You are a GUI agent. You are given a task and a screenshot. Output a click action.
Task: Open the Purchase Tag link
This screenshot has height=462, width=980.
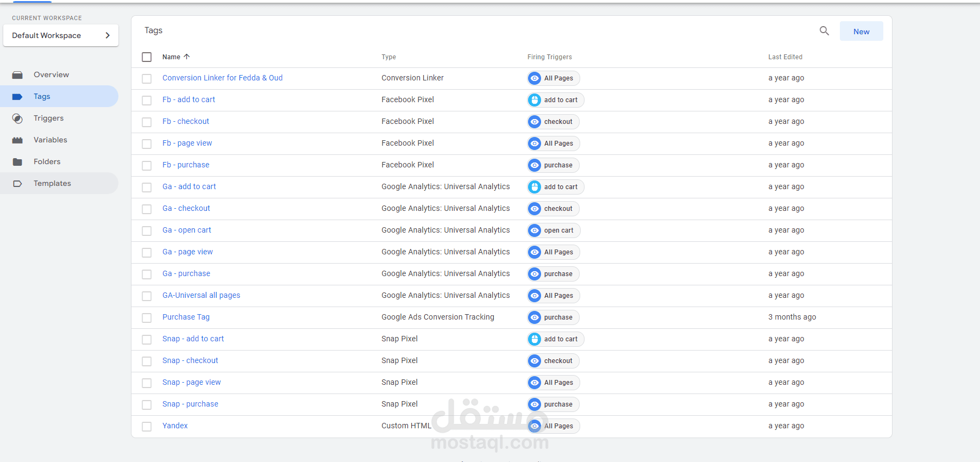pyautogui.click(x=186, y=317)
